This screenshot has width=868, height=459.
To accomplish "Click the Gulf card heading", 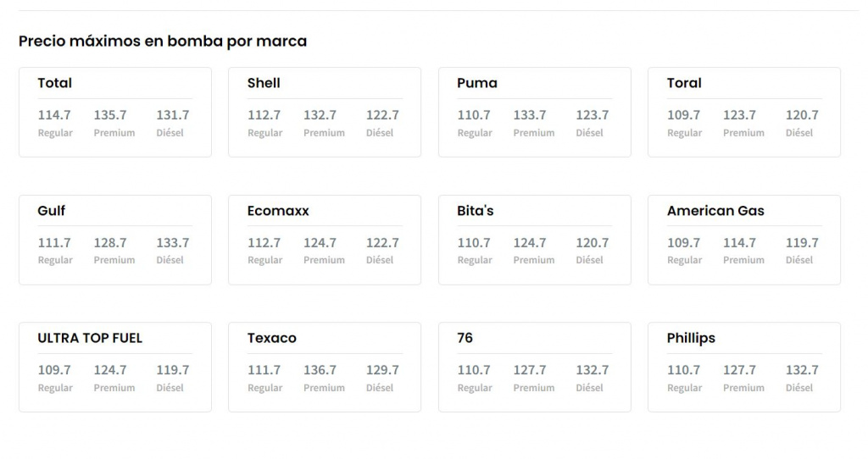I will tap(52, 211).
